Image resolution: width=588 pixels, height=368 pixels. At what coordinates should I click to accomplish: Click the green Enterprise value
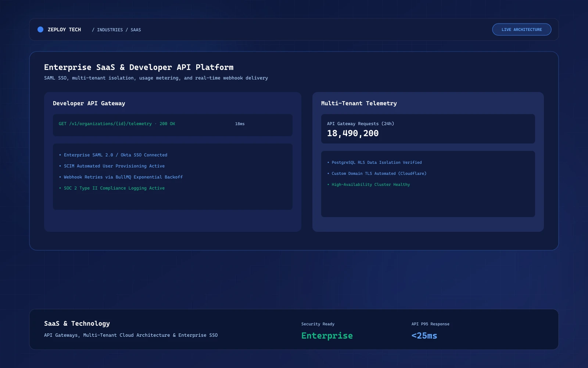(327, 336)
